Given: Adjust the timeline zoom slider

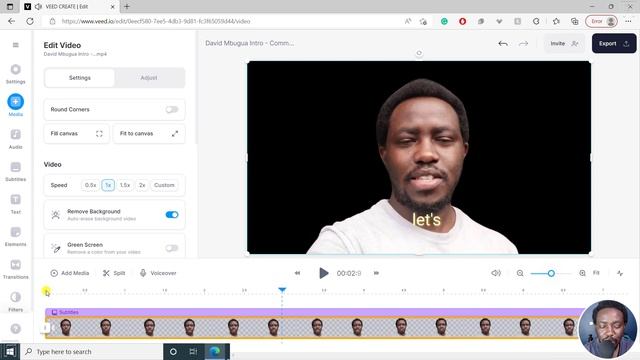Looking at the screenshot, I should coord(551,273).
